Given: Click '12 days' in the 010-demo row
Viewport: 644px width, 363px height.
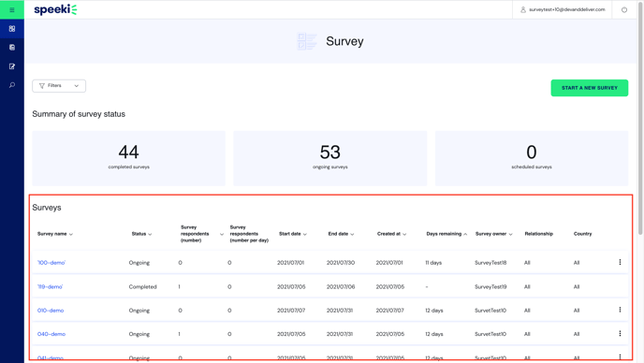Looking at the screenshot, I should [434, 311].
